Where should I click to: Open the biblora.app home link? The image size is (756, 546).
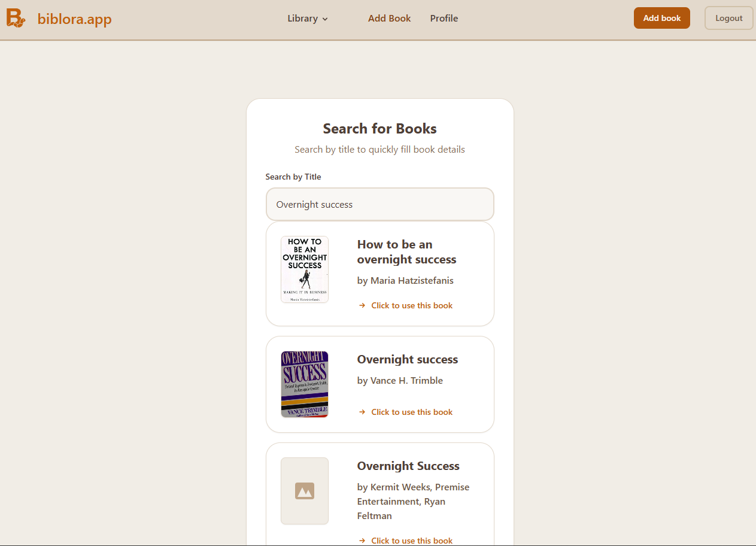74,19
